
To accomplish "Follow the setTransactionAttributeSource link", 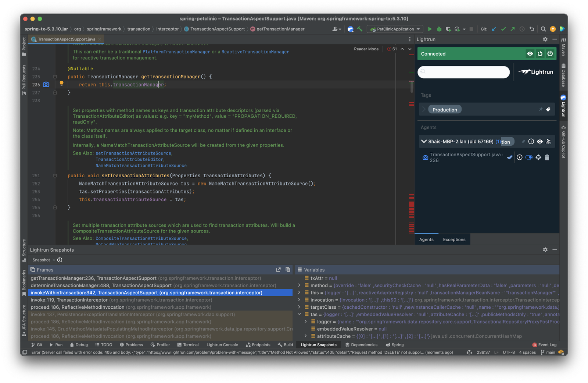I will pyautogui.click(x=133, y=153).
